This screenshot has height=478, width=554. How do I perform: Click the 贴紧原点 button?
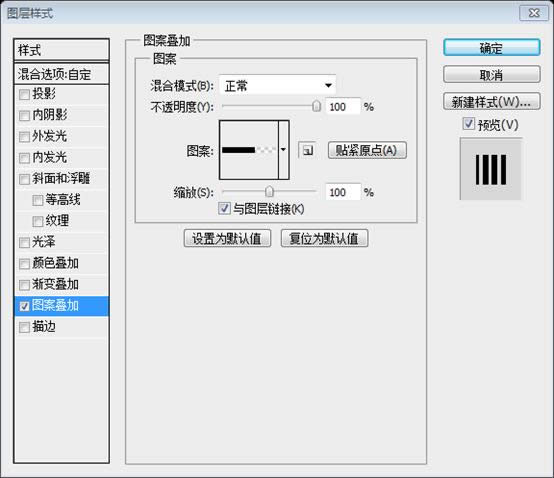367,151
